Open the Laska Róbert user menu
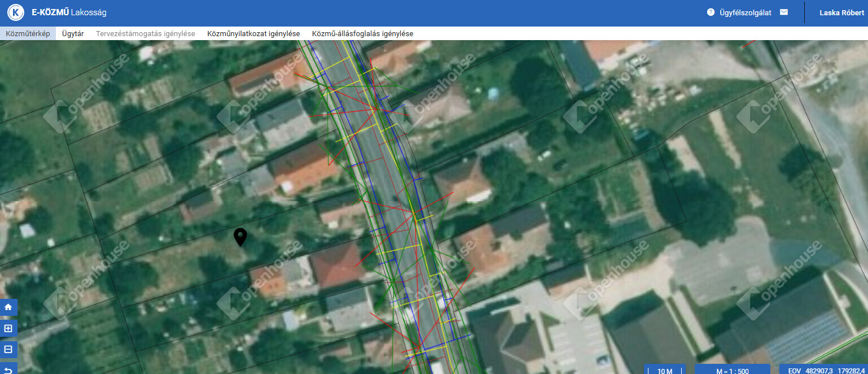The width and height of the screenshot is (868, 374). coord(841,12)
